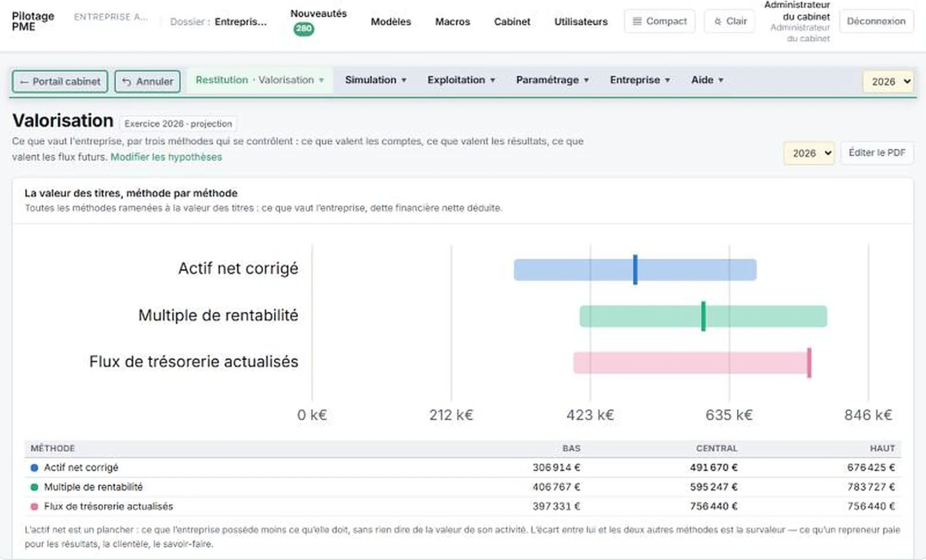Image resolution: width=926 pixels, height=560 pixels.
Task: Click the green Multiple de rentabilité central marker
Action: tap(703, 316)
